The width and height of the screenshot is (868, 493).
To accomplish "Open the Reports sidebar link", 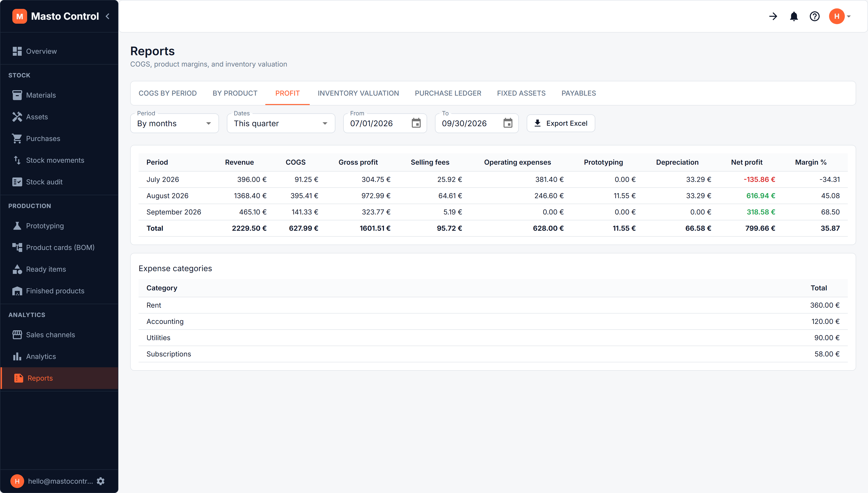I will (x=59, y=378).
